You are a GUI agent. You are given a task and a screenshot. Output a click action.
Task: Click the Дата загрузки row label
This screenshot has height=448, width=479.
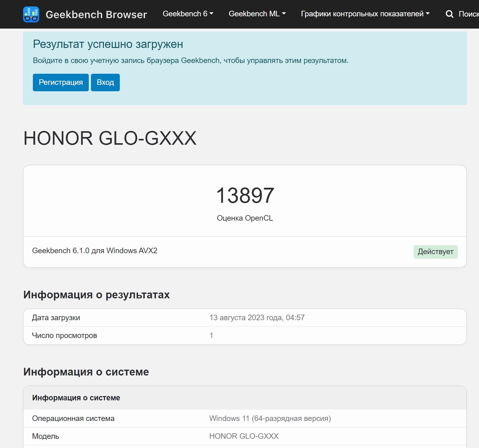(56, 318)
